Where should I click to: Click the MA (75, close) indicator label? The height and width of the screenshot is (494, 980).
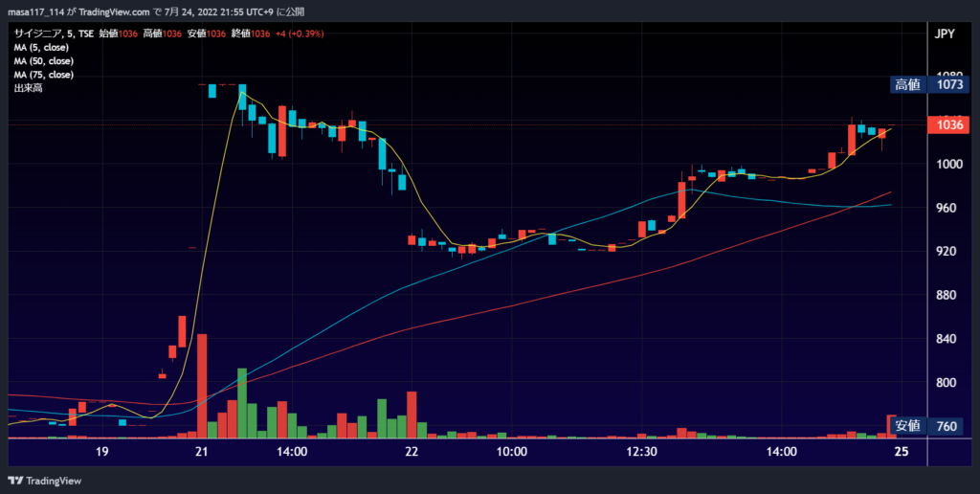(44, 75)
